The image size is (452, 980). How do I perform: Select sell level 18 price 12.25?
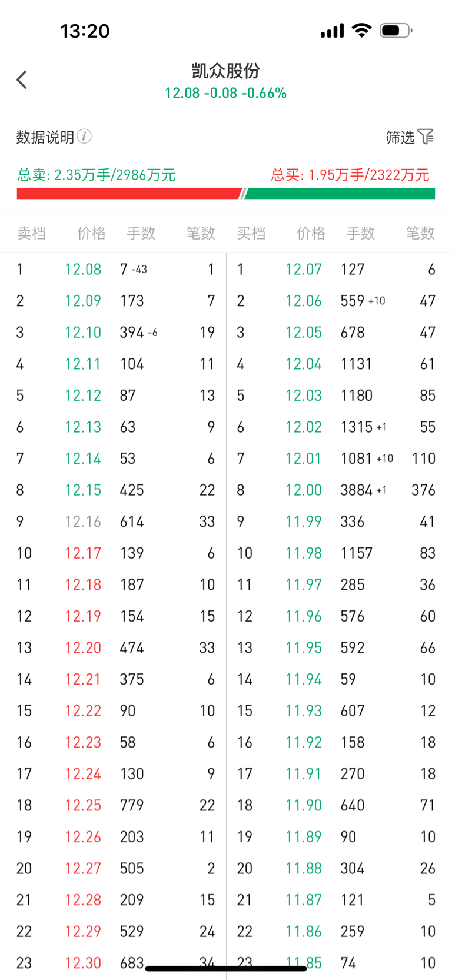click(83, 805)
